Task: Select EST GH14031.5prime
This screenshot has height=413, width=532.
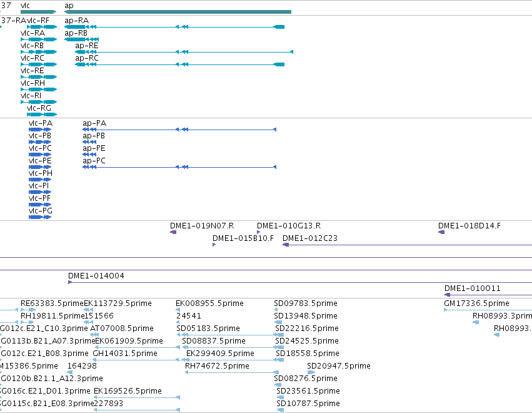Action: pyautogui.click(x=125, y=354)
